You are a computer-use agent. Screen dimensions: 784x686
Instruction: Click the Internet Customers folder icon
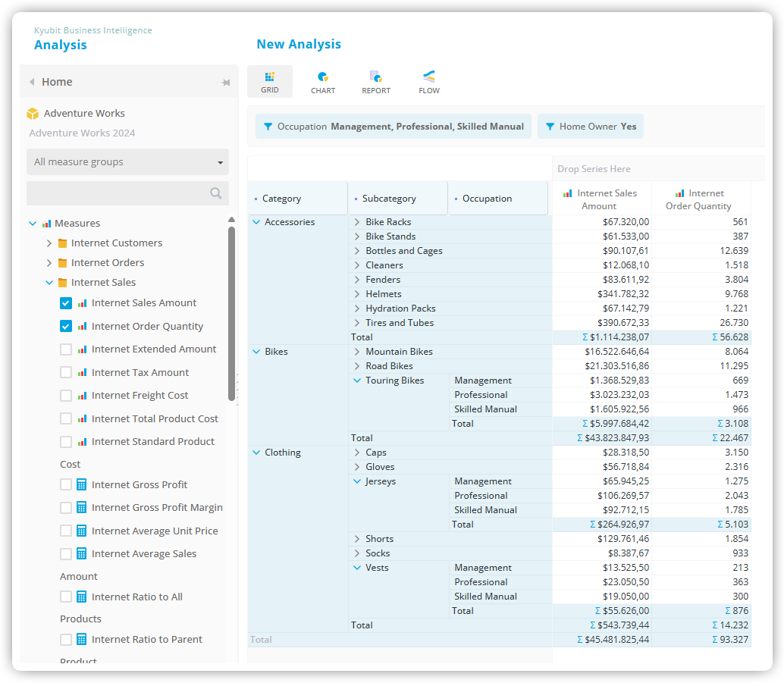click(x=62, y=243)
